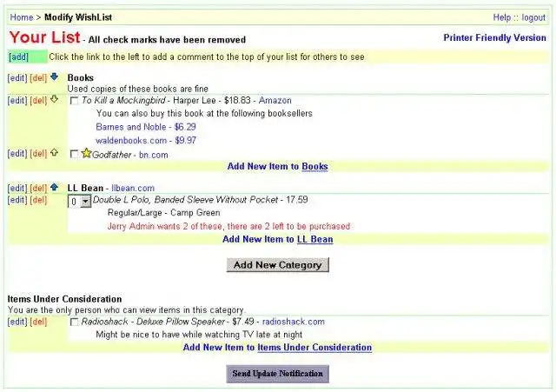Click the Send Update Notification button

(x=278, y=374)
